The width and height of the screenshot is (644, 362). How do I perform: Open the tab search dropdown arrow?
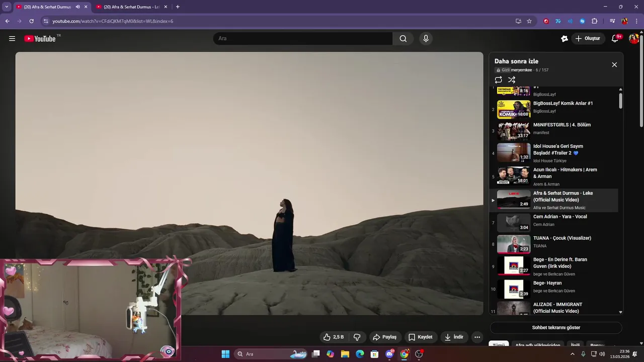(7, 7)
